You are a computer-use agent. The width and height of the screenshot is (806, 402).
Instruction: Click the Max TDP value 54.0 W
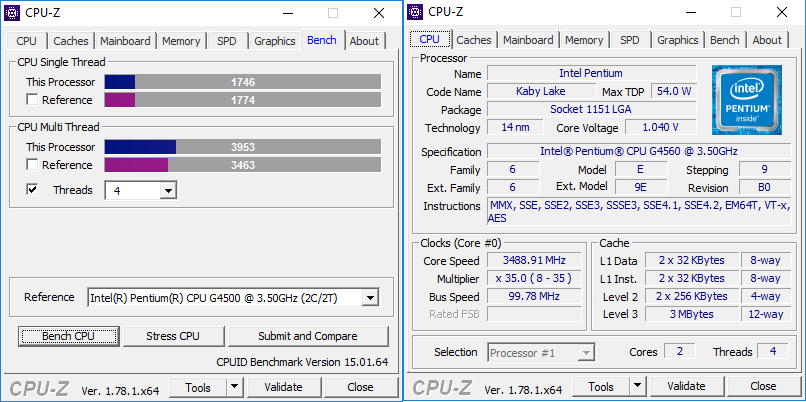pyautogui.click(x=674, y=91)
